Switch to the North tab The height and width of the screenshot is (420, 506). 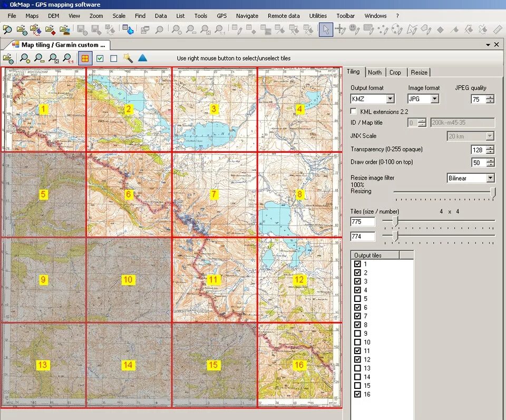coord(375,73)
